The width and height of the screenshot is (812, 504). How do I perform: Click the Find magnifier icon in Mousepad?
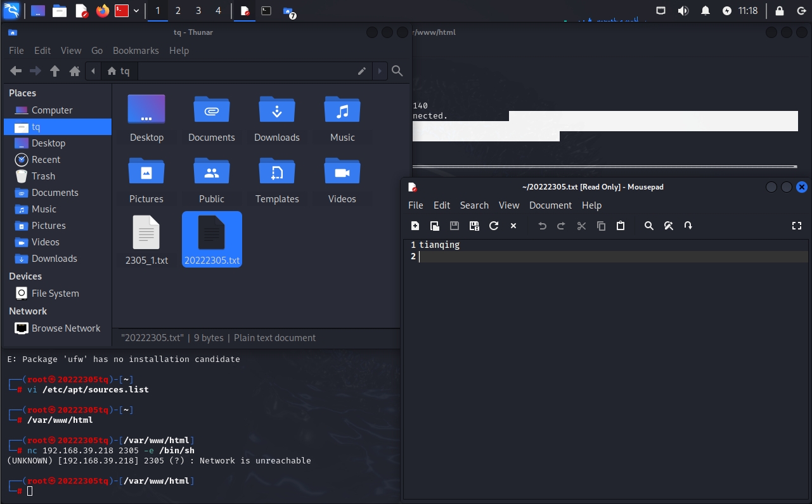pos(649,226)
